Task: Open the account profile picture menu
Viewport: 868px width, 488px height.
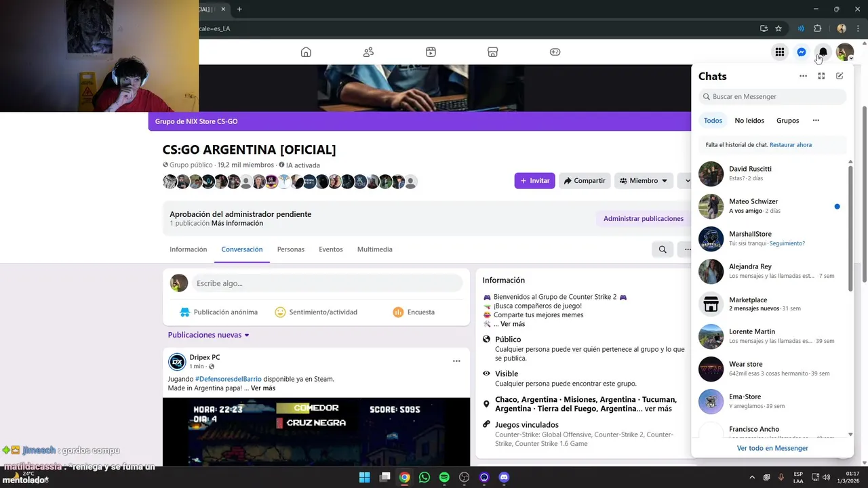Action: (x=845, y=52)
